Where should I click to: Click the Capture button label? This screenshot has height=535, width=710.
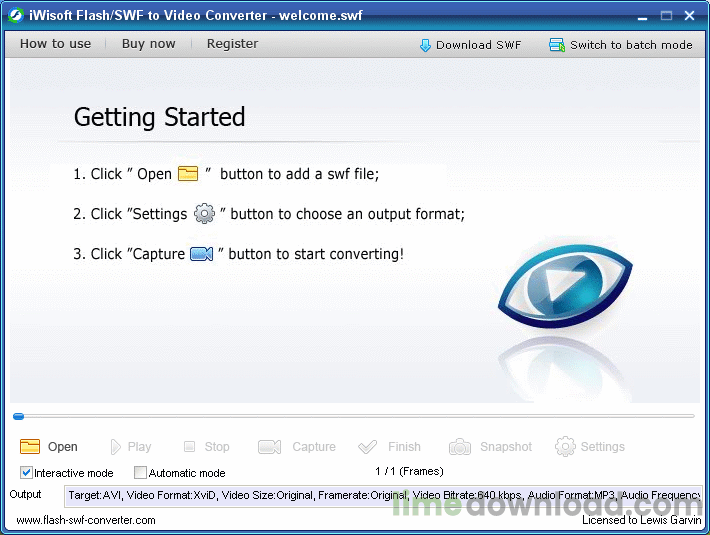click(314, 447)
